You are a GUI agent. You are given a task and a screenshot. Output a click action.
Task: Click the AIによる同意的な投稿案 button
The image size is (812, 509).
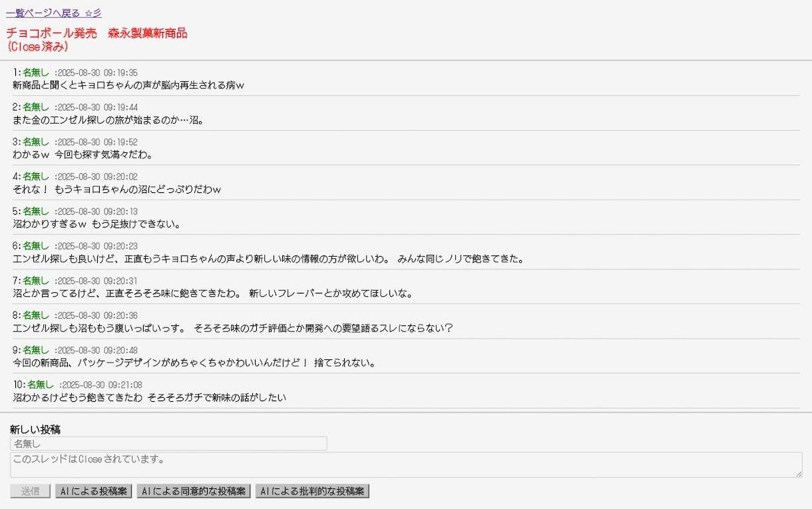pyautogui.click(x=194, y=491)
